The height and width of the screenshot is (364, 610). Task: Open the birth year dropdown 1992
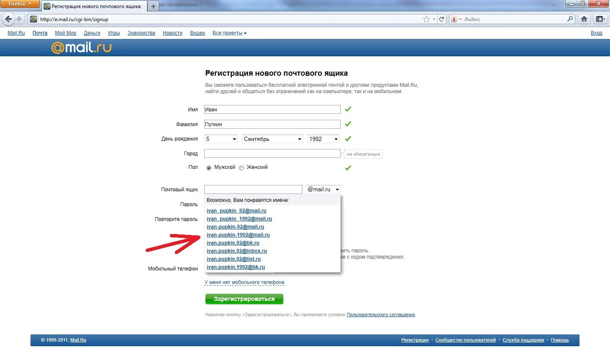pyautogui.click(x=323, y=139)
